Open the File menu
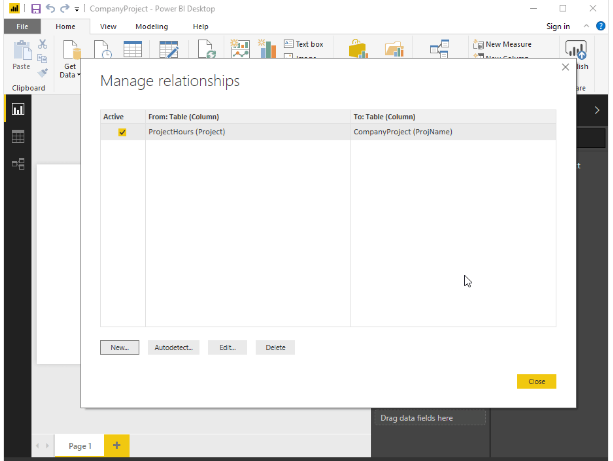Screen dimensions: 613x461 pos(22,26)
